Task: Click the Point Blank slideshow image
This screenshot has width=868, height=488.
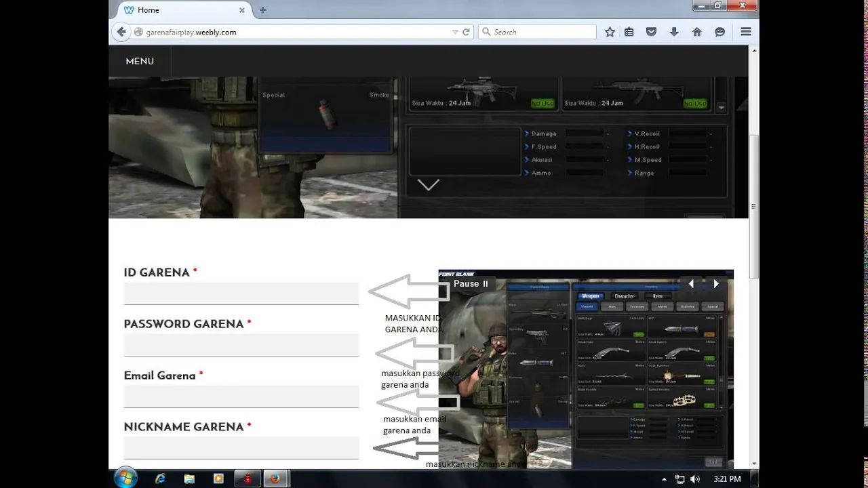Action: coord(586,369)
